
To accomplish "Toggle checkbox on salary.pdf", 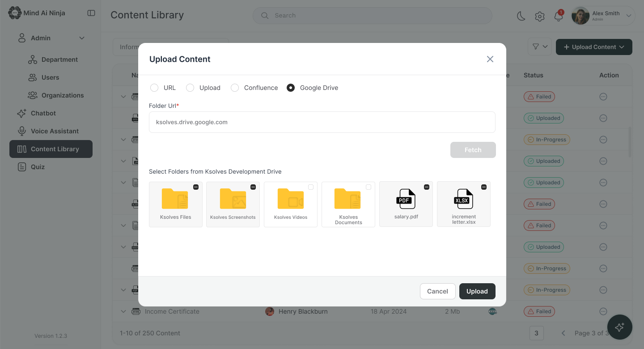I will 426,187.
